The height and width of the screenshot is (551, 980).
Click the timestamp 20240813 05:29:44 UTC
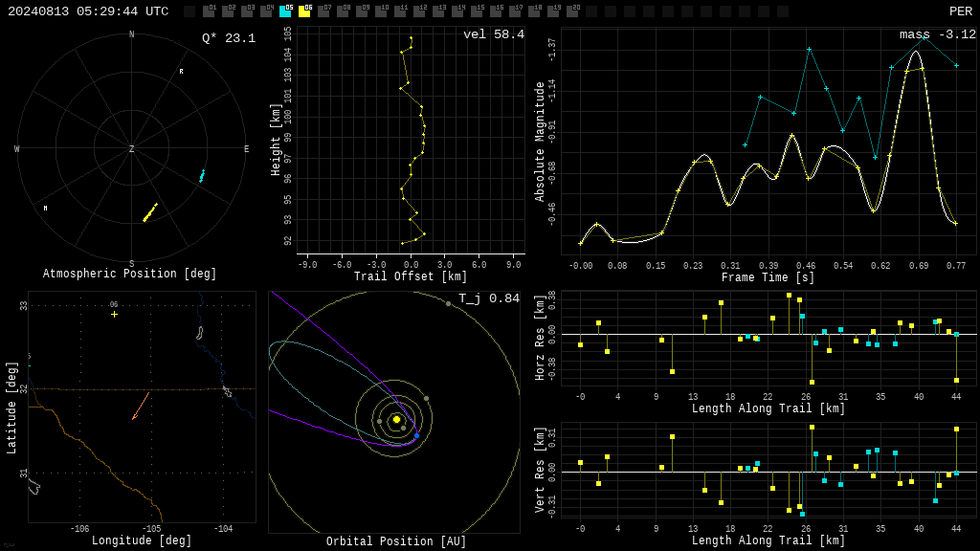[x=88, y=11]
